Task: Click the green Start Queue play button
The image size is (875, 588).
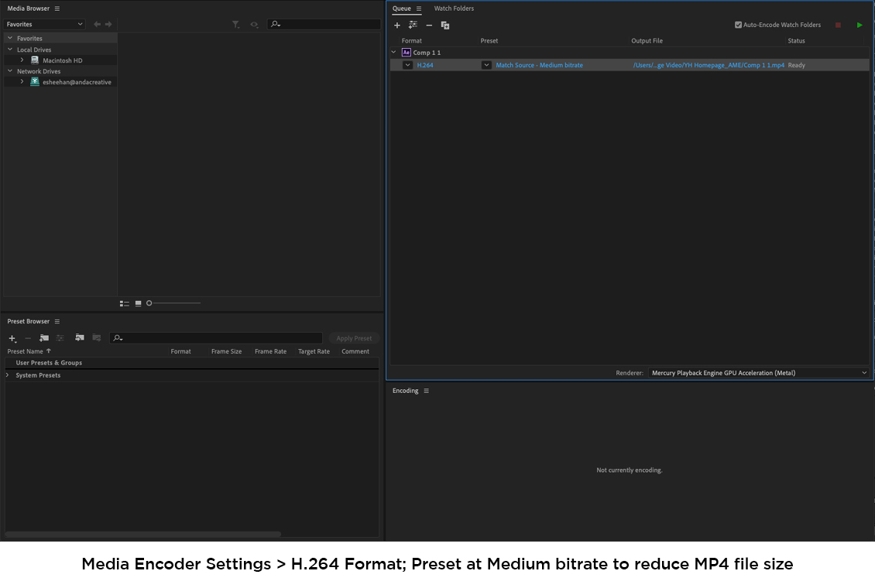Action: click(860, 25)
